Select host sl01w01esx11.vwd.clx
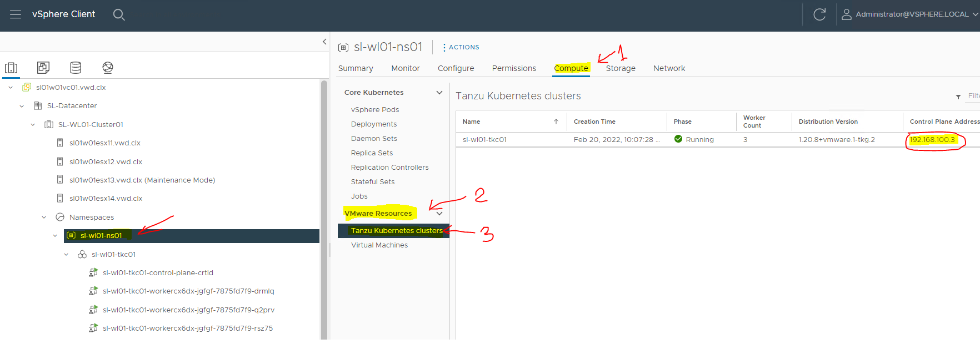 click(x=104, y=143)
